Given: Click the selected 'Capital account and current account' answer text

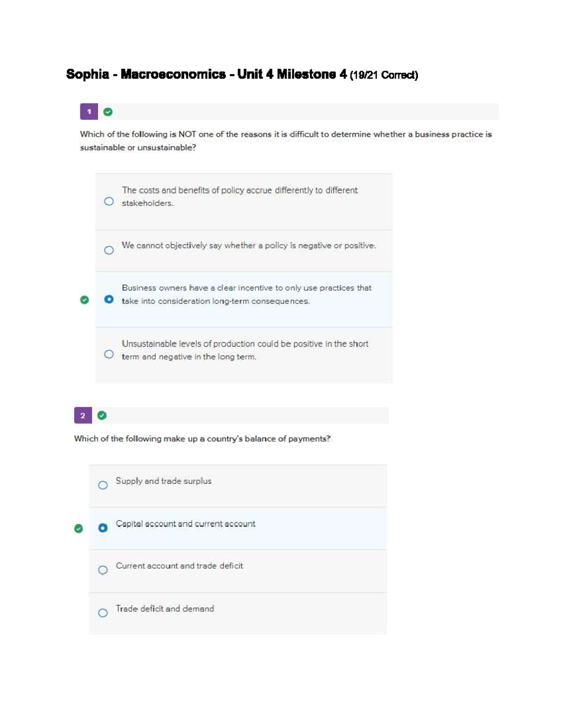Looking at the screenshot, I should pos(186,524).
